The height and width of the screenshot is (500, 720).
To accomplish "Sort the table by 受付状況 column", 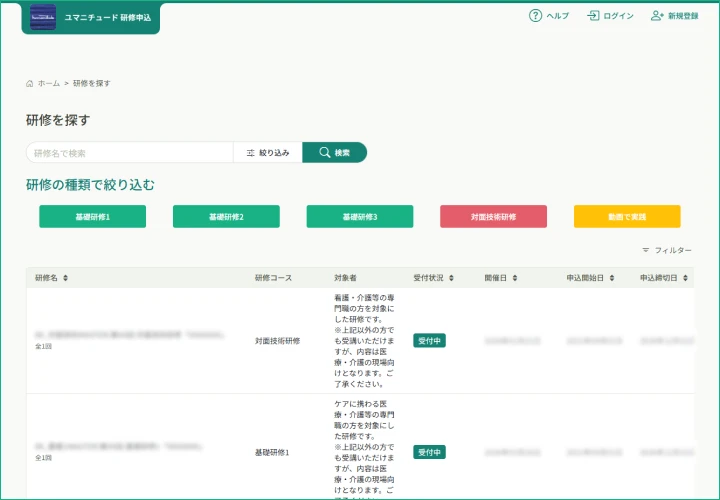I will click(451, 278).
